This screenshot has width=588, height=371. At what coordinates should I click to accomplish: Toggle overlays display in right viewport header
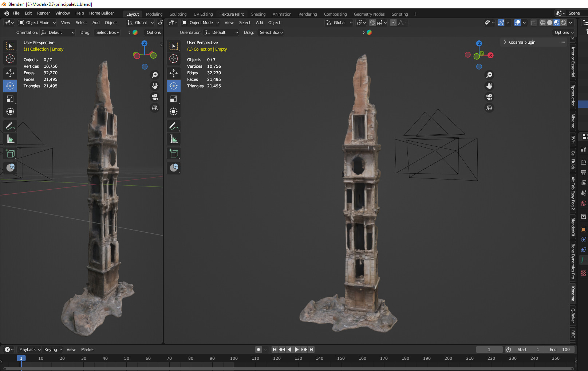click(517, 23)
